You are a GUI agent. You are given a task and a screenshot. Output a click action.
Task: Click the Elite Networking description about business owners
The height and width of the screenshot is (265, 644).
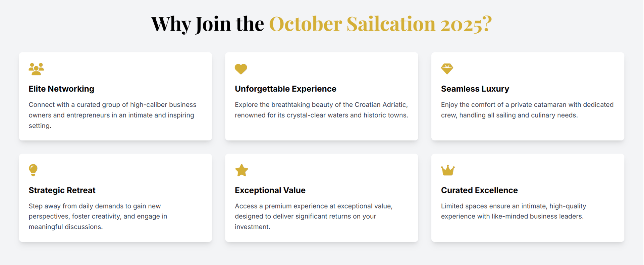point(113,115)
